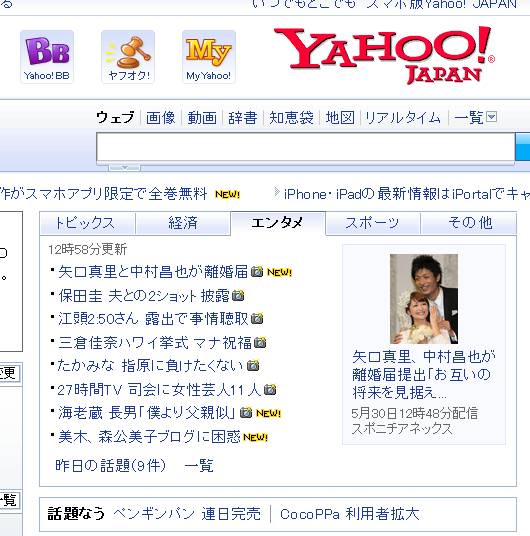The image size is (530, 536).
Task: Click arrow before iPhone・iPad最新情報 link
Action: point(277,192)
